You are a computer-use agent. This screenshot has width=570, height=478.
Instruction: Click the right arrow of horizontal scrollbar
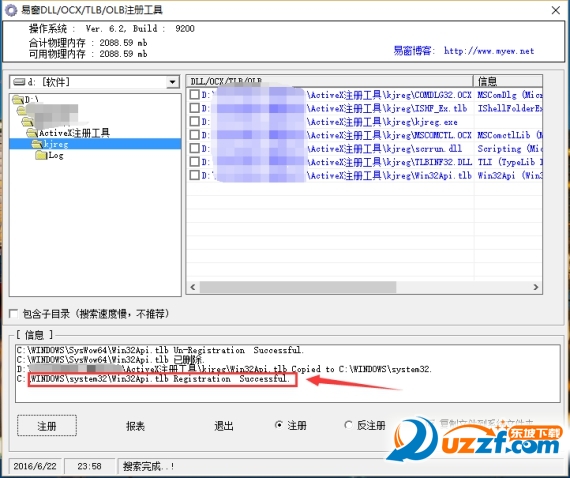[x=535, y=287]
